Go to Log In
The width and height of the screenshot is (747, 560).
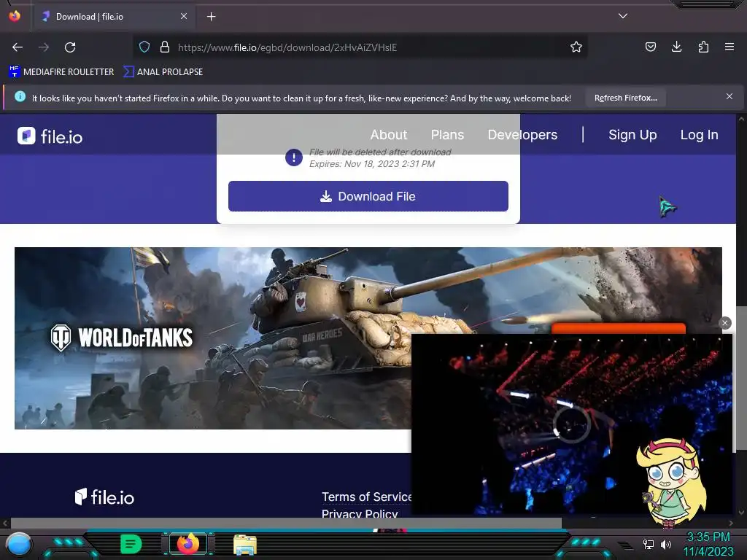(699, 135)
